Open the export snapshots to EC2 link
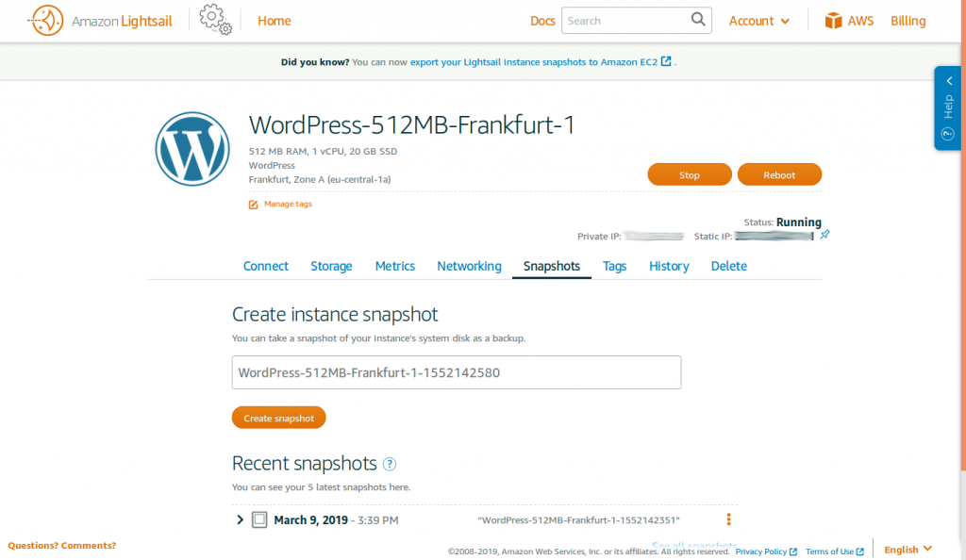The height and width of the screenshot is (560, 966). point(541,62)
